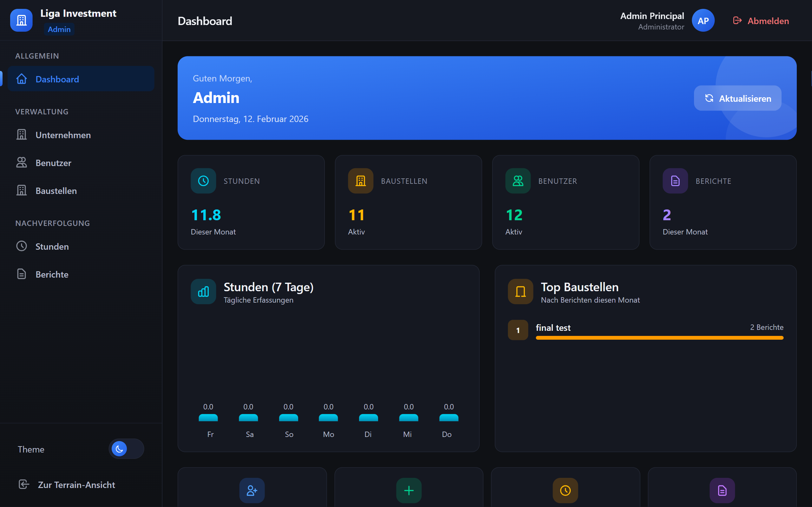This screenshot has width=812, height=507.
Task: Click the add-user quick action icon
Action: [x=252, y=490]
